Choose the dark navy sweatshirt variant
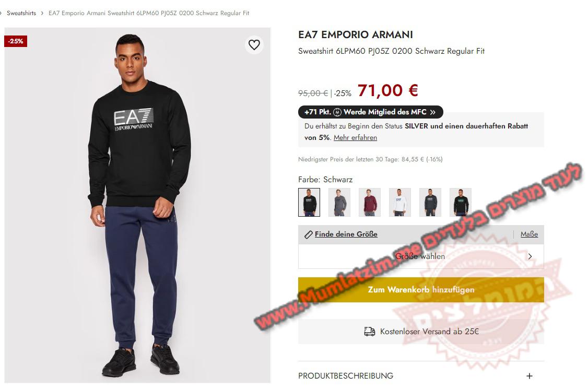Screen dimensions: 588x388 430,203
